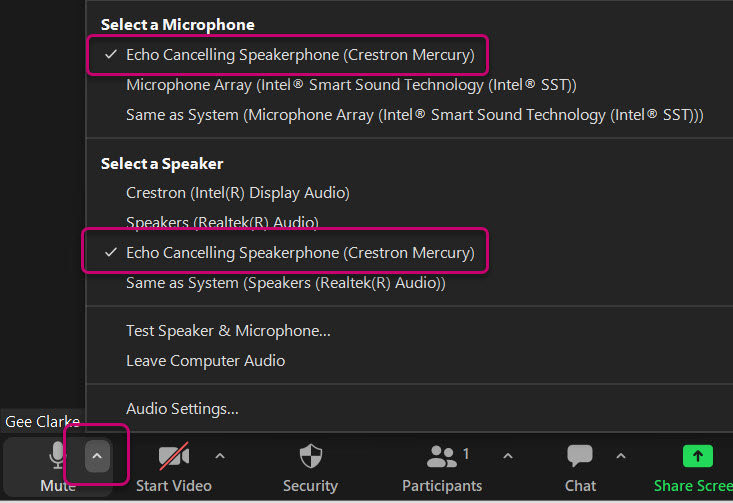Open Audio Settings
Image resolution: width=733 pixels, height=503 pixels.
click(x=182, y=409)
